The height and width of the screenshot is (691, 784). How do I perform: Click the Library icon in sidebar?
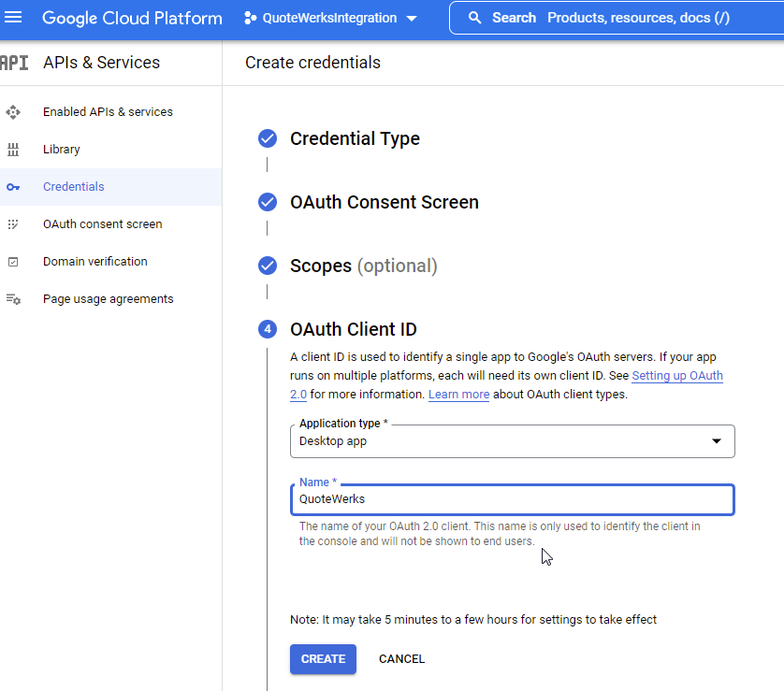(x=13, y=150)
